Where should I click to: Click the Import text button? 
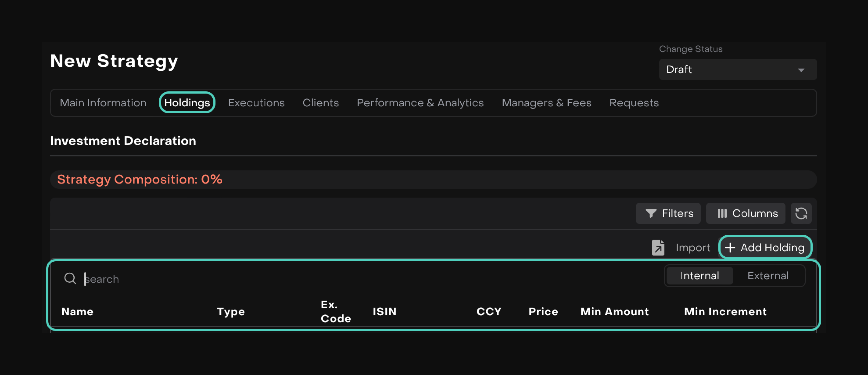click(693, 248)
